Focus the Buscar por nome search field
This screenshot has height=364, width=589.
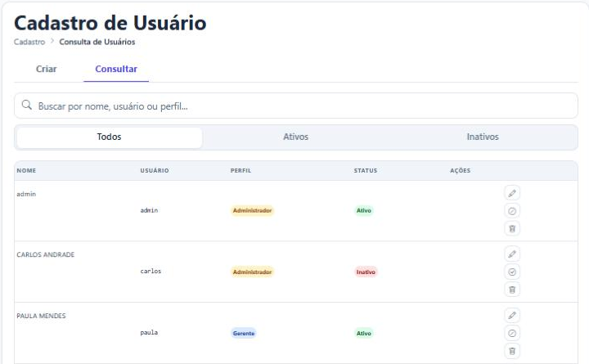pos(296,106)
